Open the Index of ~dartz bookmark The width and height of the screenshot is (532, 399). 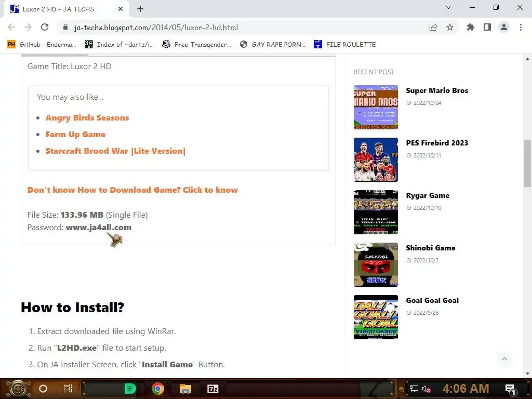click(x=119, y=45)
